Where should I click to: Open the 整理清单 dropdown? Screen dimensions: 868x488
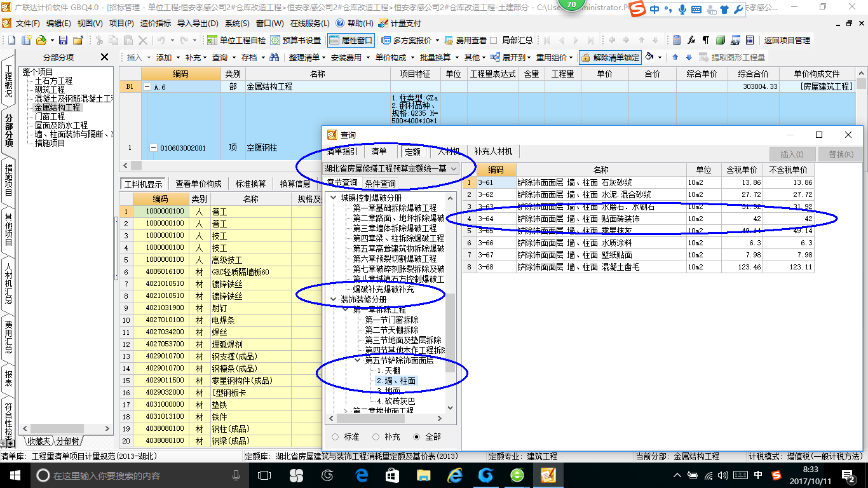click(306, 57)
